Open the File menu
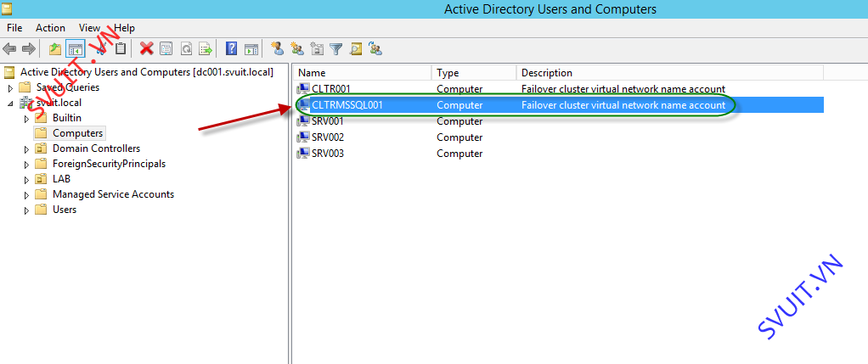This screenshot has width=868, height=364. tap(14, 28)
